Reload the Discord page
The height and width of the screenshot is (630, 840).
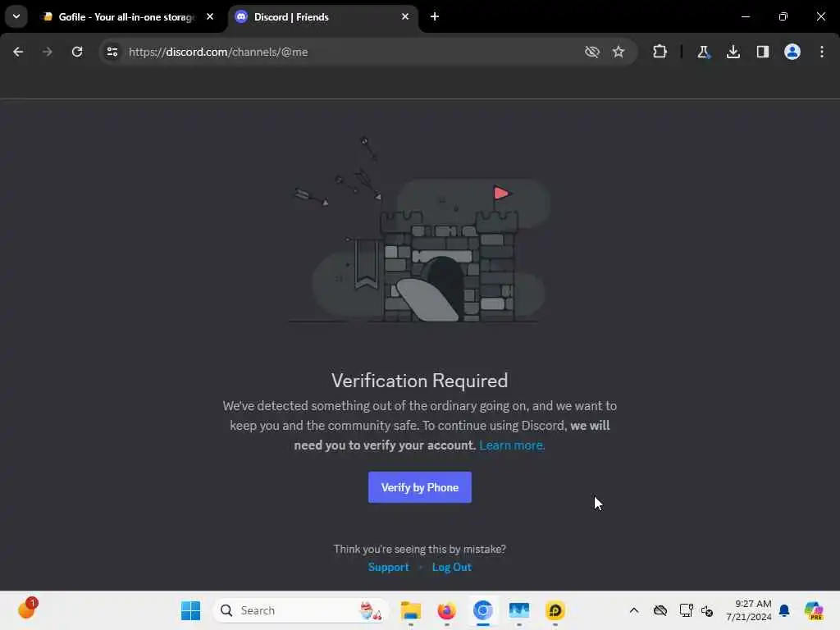pyautogui.click(x=77, y=52)
